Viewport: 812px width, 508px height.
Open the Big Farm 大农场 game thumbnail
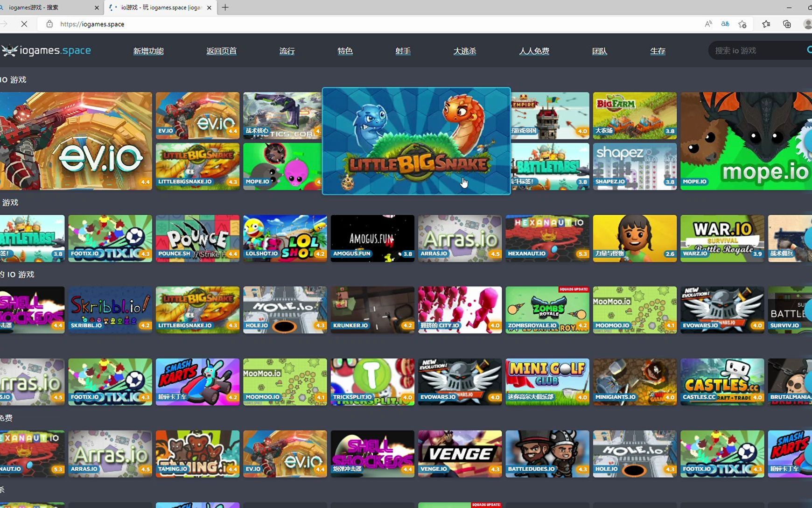(x=635, y=115)
